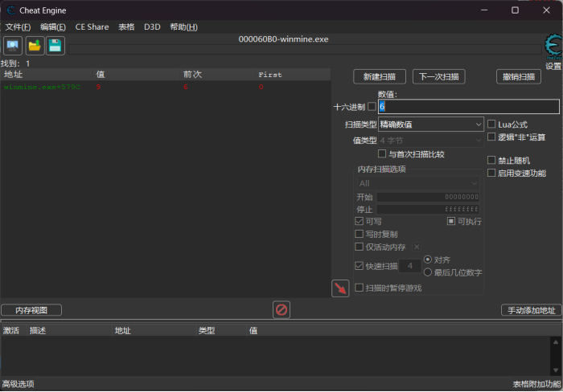Click the 地址 results column header

(47, 74)
